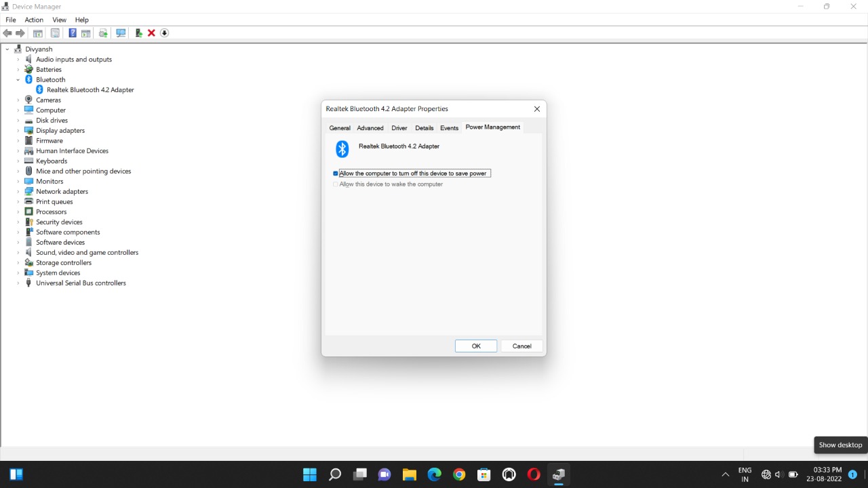868x488 pixels.
Task: Open the notification badge in the tray
Action: (852, 474)
